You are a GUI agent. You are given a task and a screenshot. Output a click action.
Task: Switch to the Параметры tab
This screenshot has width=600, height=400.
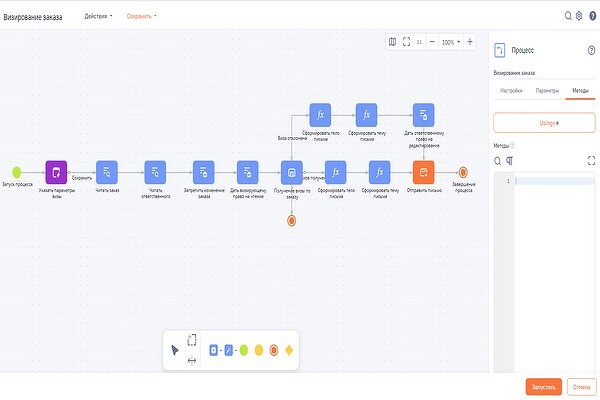click(x=546, y=91)
